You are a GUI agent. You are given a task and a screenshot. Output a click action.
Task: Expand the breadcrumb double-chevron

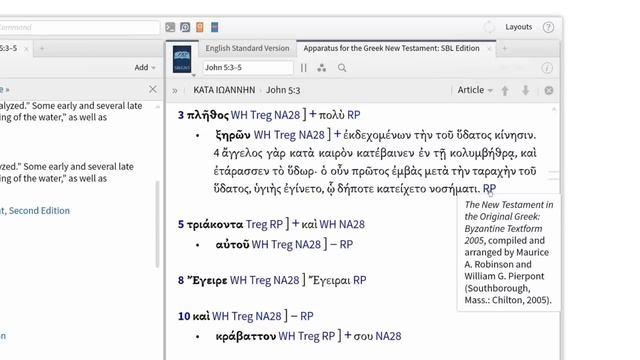coord(175,91)
